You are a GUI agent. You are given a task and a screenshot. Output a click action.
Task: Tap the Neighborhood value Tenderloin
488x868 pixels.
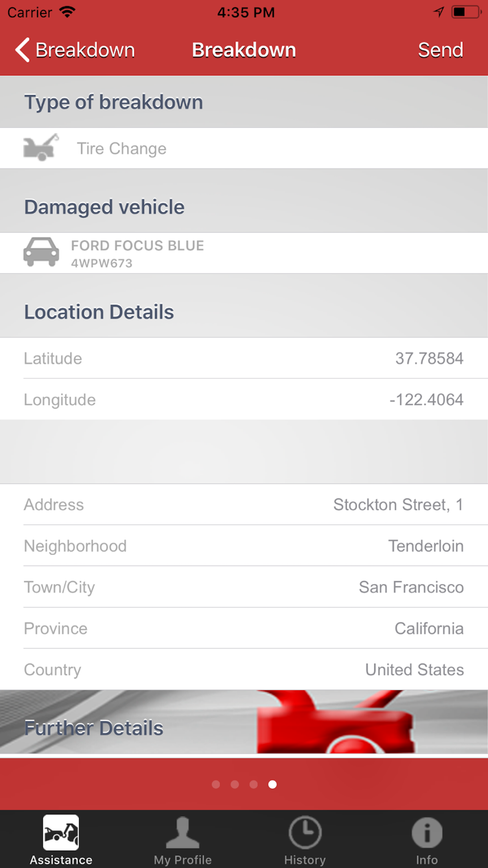[x=426, y=546]
